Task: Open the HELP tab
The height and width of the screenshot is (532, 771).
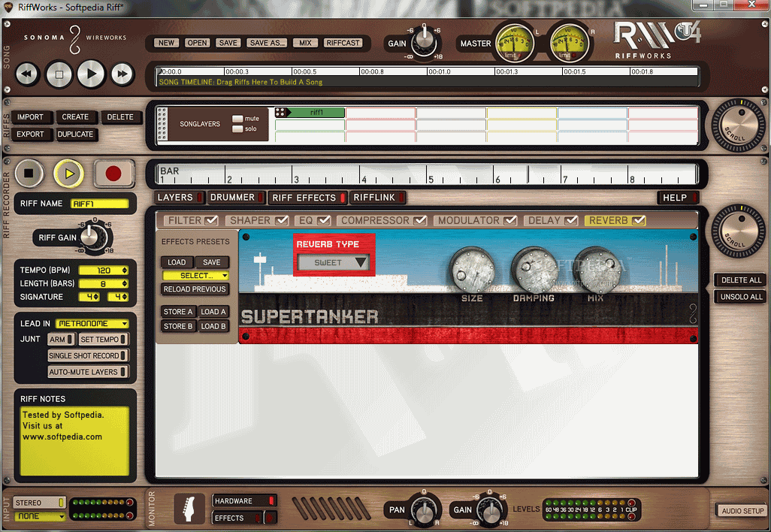Action: (x=679, y=198)
